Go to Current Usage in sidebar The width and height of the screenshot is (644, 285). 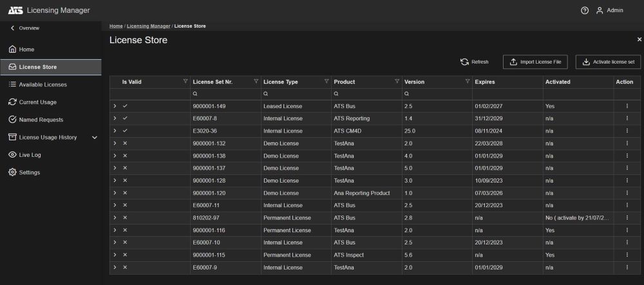[37, 102]
